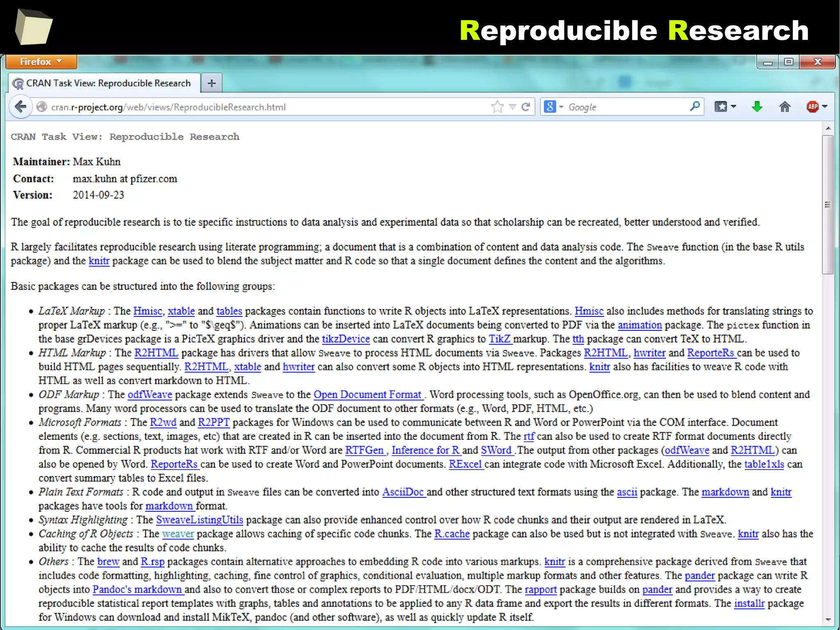Click the search magnifier icon
840x630 pixels.
point(695,107)
